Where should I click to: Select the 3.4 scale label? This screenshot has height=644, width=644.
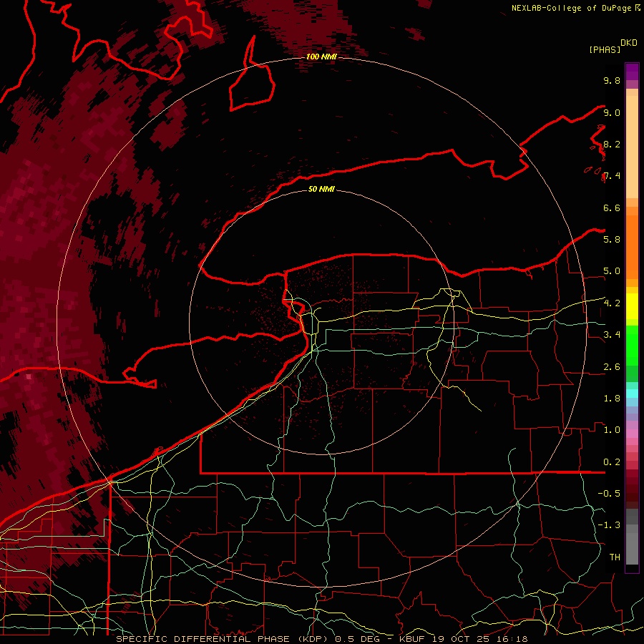612,335
